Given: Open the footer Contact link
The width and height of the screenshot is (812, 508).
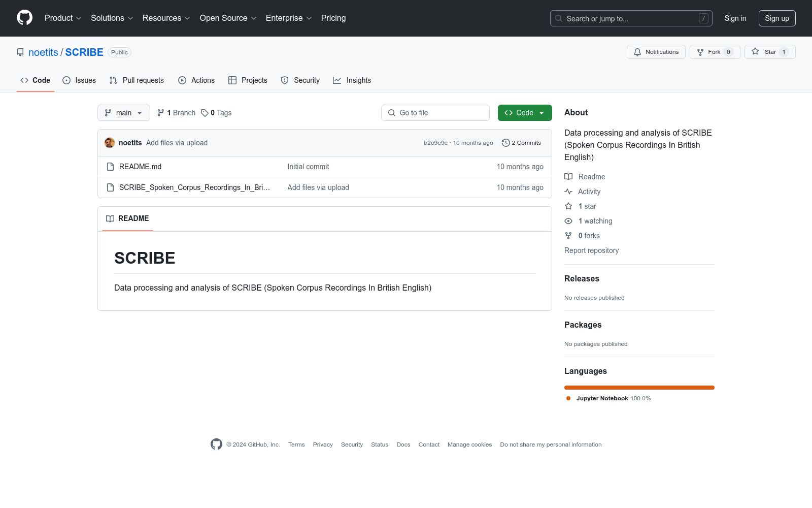Looking at the screenshot, I should pos(429,444).
